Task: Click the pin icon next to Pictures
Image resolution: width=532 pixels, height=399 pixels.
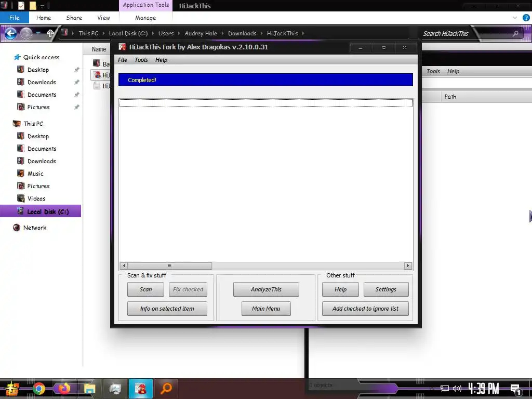Action: (77, 107)
